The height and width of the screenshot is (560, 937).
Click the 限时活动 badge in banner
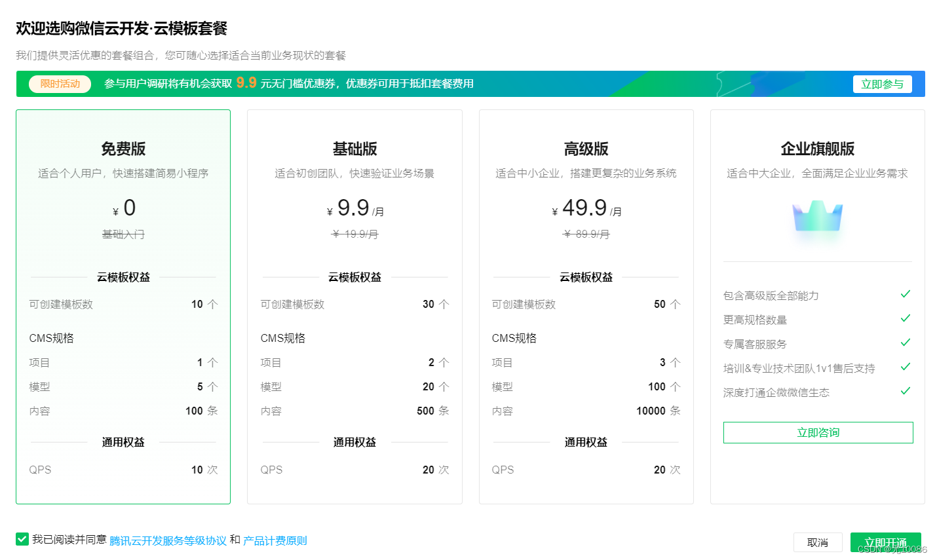[x=60, y=84]
